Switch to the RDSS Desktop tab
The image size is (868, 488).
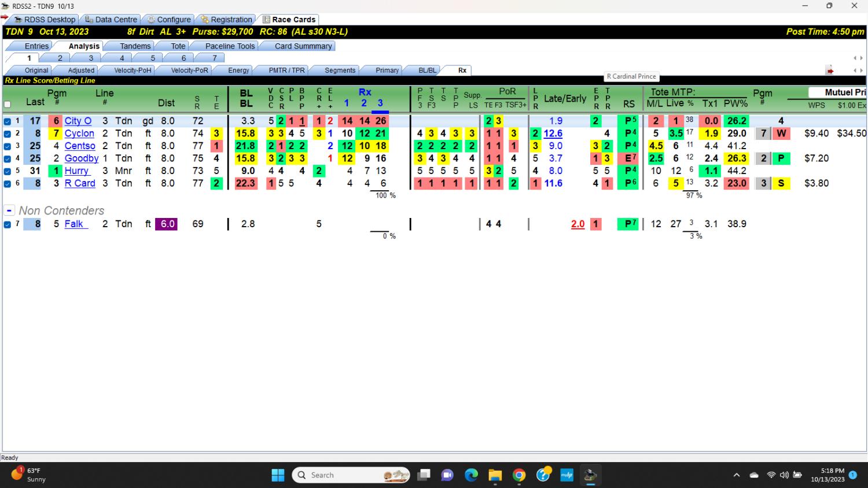[44, 20]
